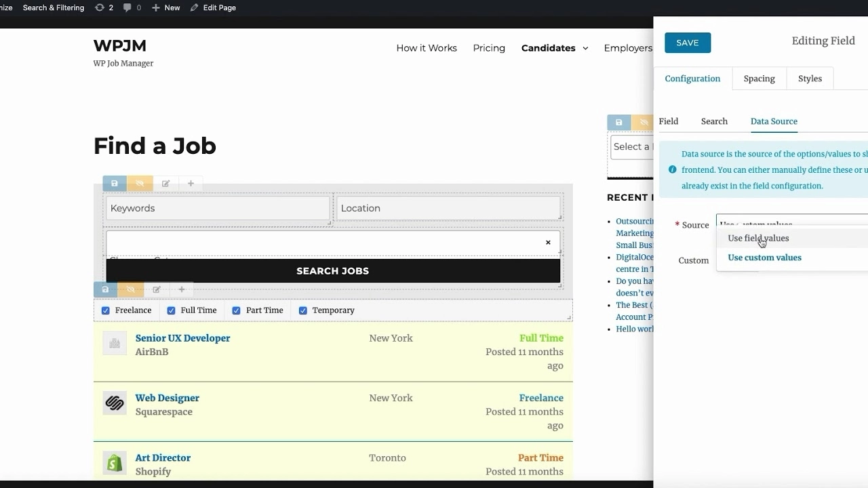Click the hide icon above the Keywords field
Screen dimensions: 868x488
coord(140,184)
